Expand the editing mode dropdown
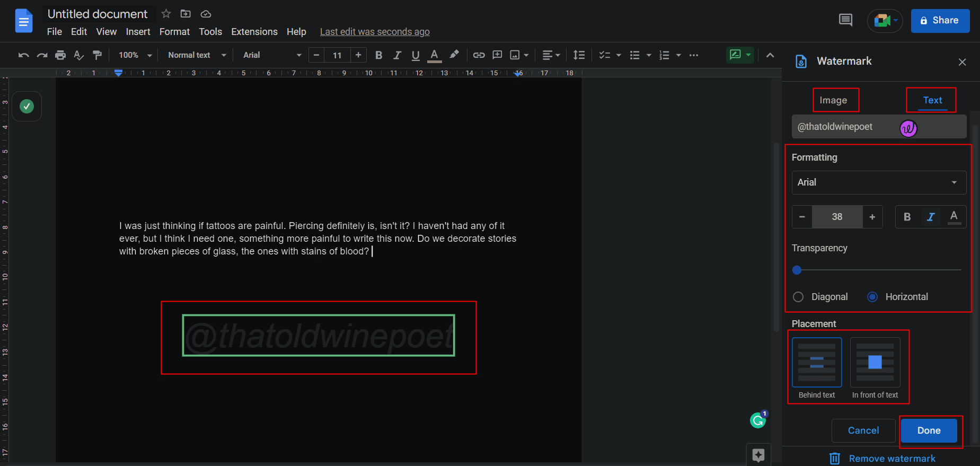 [748, 55]
